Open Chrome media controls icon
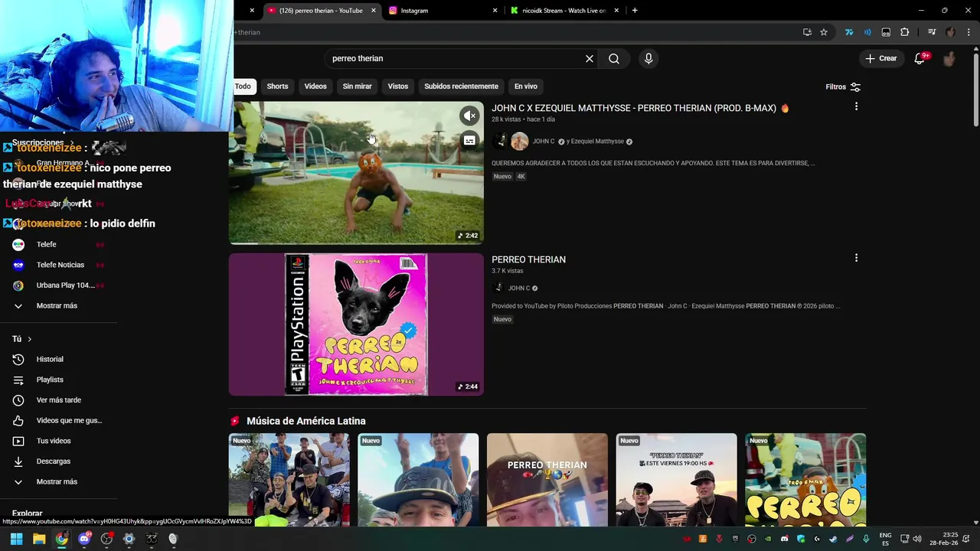 tap(932, 32)
